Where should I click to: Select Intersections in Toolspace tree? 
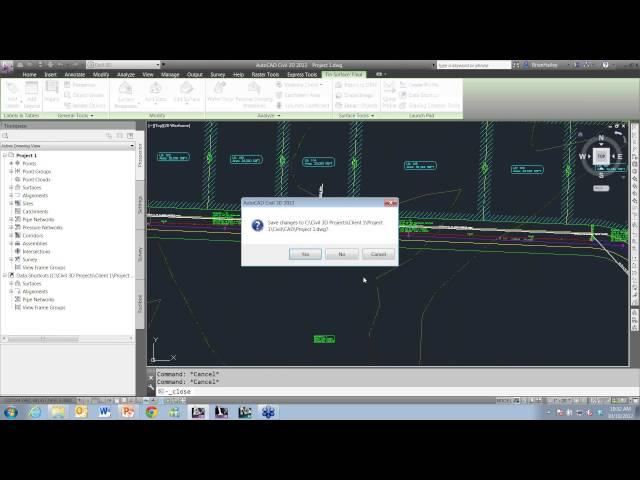click(36, 251)
